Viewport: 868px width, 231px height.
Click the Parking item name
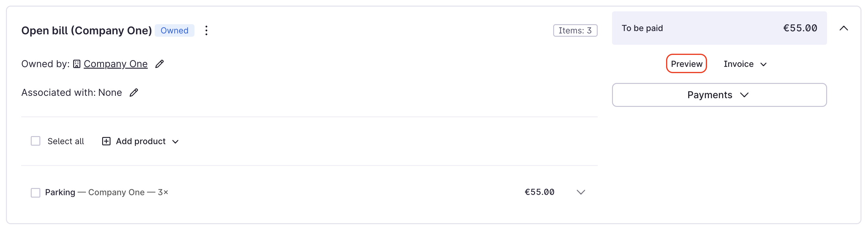tap(60, 192)
